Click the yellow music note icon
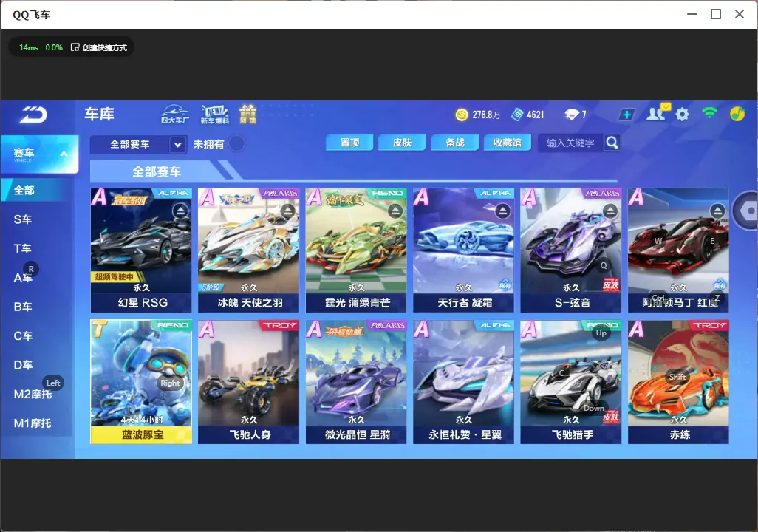Viewport: 758px width, 532px height. pos(737,114)
